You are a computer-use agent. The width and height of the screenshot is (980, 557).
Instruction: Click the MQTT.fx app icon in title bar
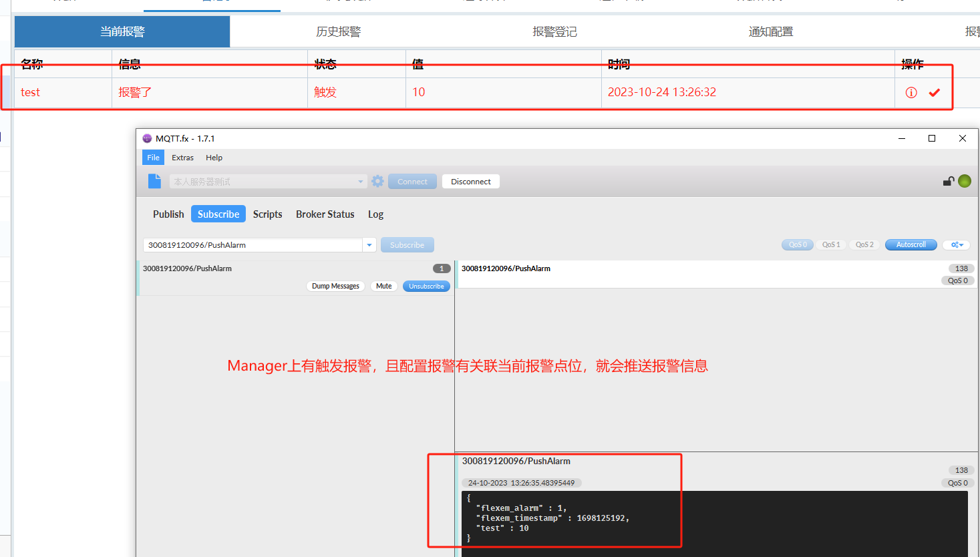click(x=147, y=138)
